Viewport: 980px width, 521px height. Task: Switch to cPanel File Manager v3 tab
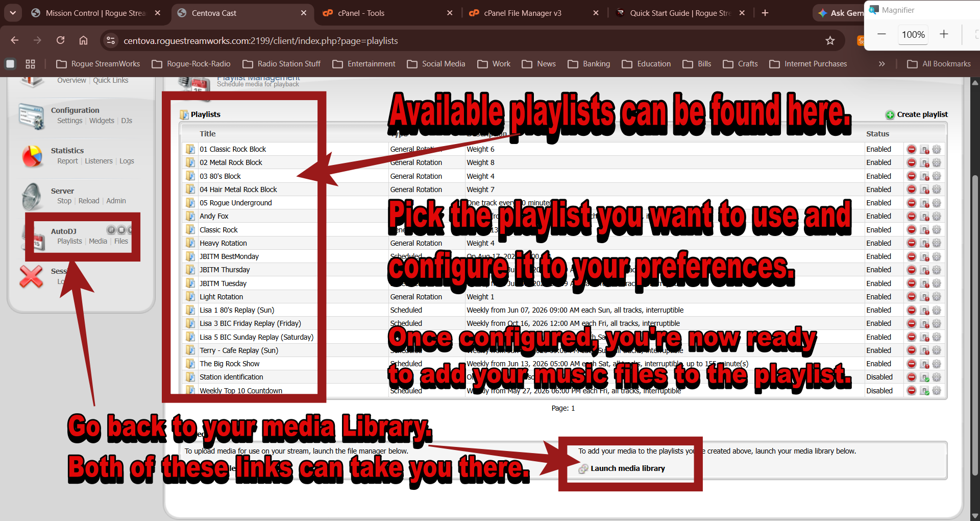coord(534,13)
